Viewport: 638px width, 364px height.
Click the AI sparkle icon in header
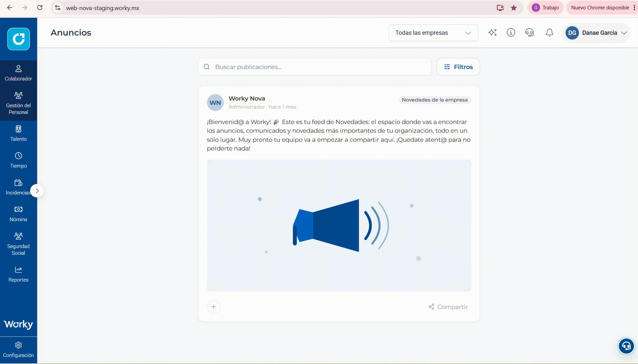pyautogui.click(x=492, y=33)
